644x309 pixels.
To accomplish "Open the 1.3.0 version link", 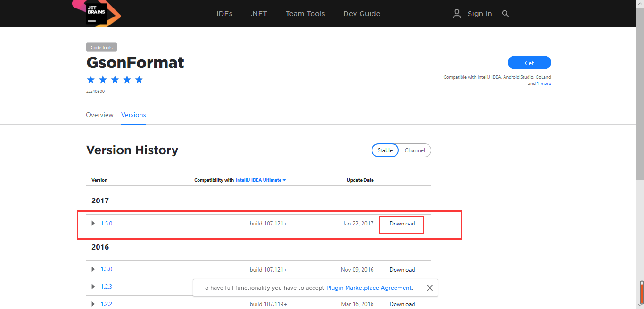I will click(x=107, y=269).
